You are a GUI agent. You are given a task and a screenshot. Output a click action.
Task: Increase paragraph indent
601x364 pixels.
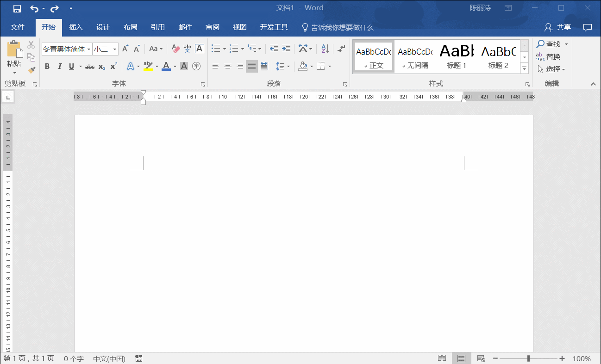pyautogui.click(x=286, y=49)
